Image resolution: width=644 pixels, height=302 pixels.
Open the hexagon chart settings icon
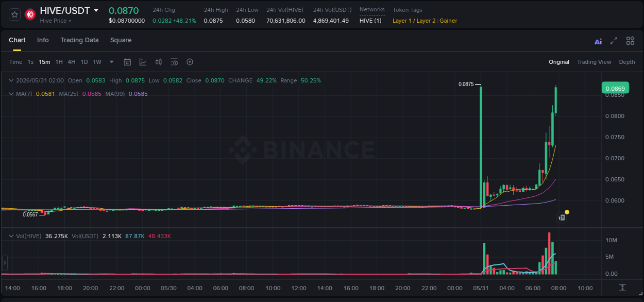[190, 62]
